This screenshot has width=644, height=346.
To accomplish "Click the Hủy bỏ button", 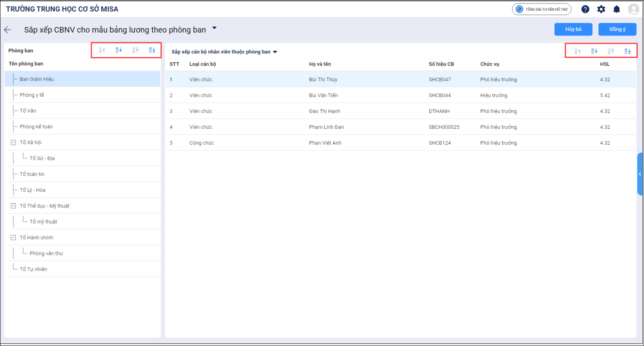I will click(574, 29).
